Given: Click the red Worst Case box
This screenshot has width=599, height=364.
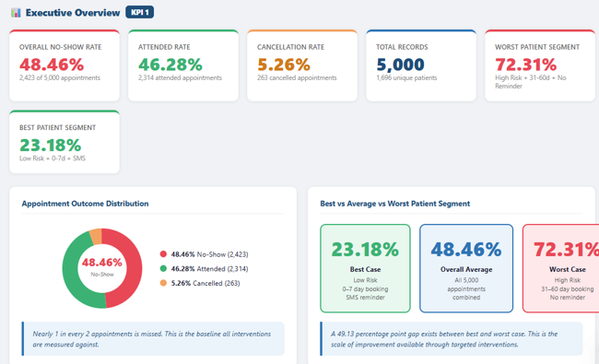Looking at the screenshot, I should [561, 268].
